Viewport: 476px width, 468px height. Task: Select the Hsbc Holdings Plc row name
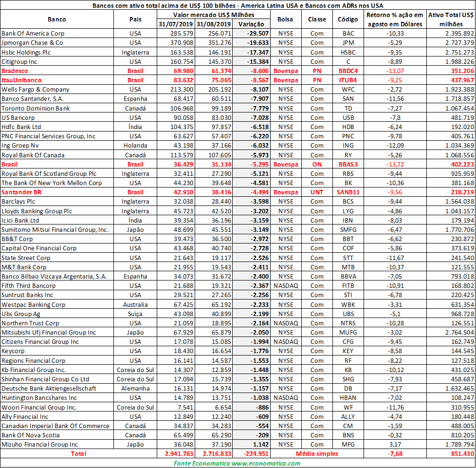pyautogui.click(x=26, y=52)
